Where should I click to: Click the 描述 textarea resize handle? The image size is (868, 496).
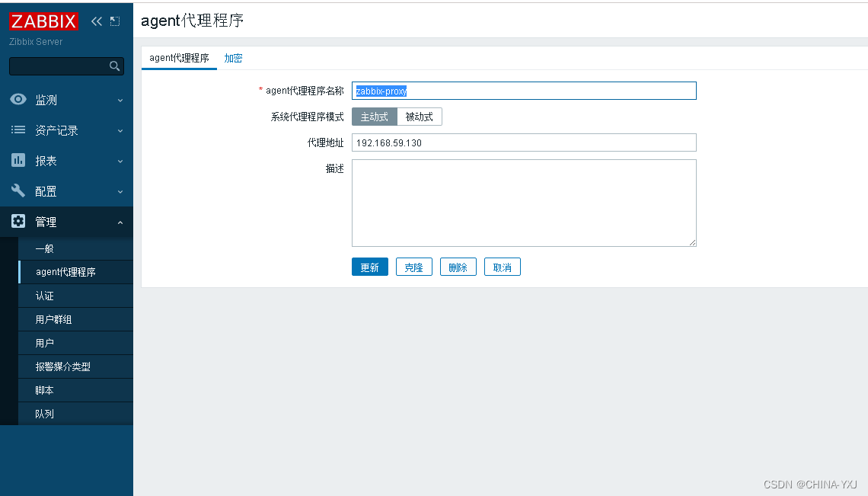(x=693, y=243)
